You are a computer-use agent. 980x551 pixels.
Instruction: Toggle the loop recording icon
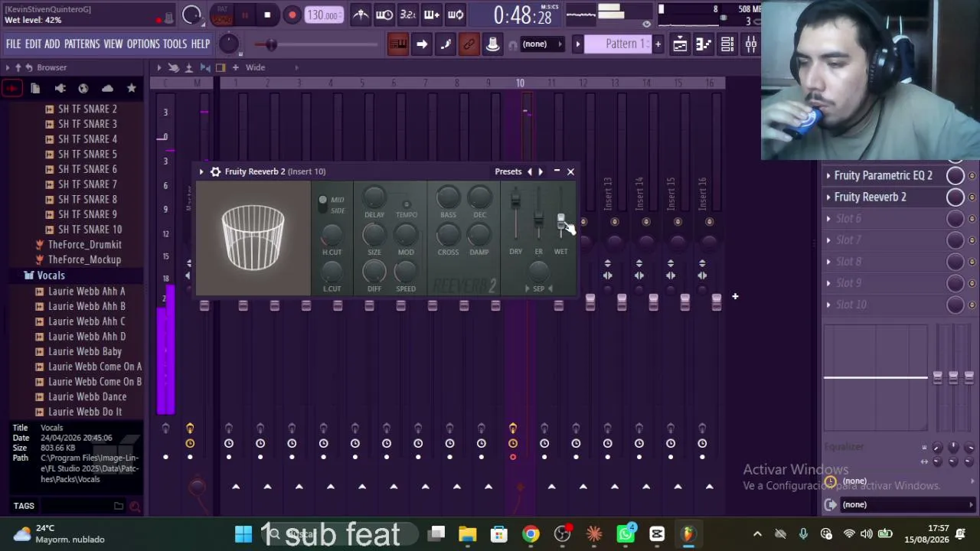point(456,15)
